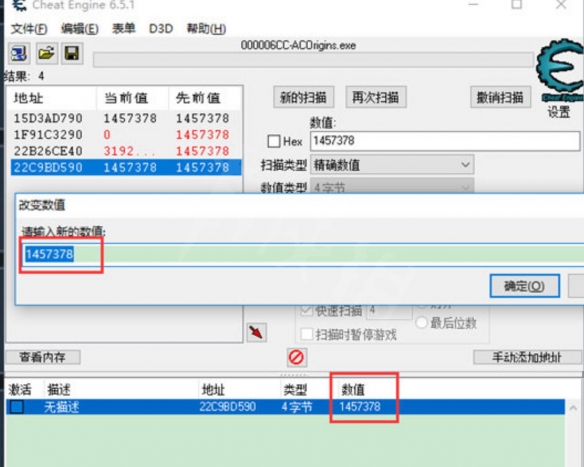
Task: Open the D3D menu
Action: [x=161, y=29]
